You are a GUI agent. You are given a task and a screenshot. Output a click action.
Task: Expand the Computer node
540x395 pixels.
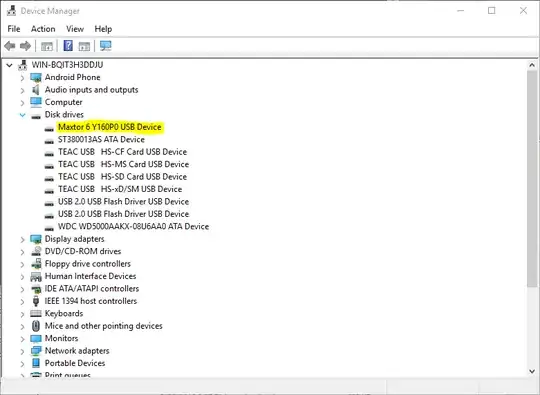[x=22, y=103]
